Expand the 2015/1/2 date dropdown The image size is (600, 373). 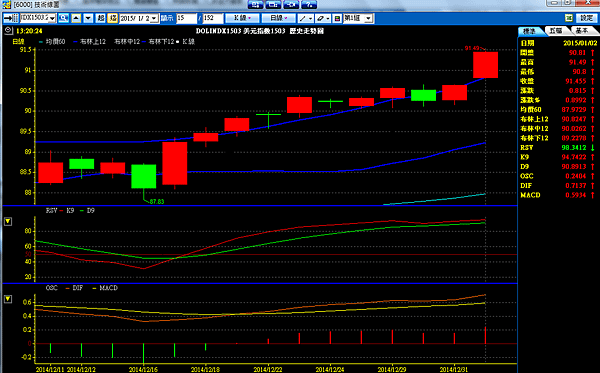pos(154,18)
